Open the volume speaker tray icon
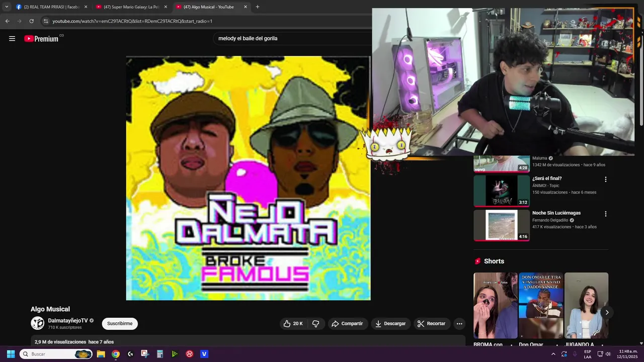 coord(608,354)
